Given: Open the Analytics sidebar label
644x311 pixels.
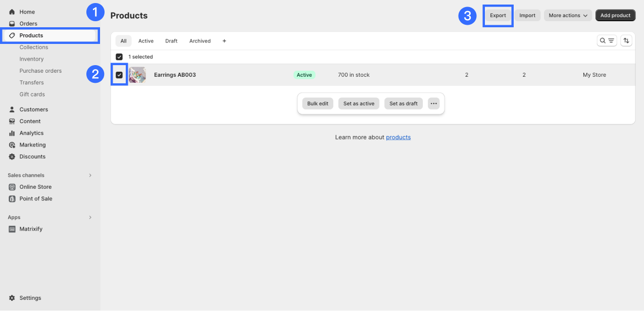Looking at the screenshot, I should 31,133.
